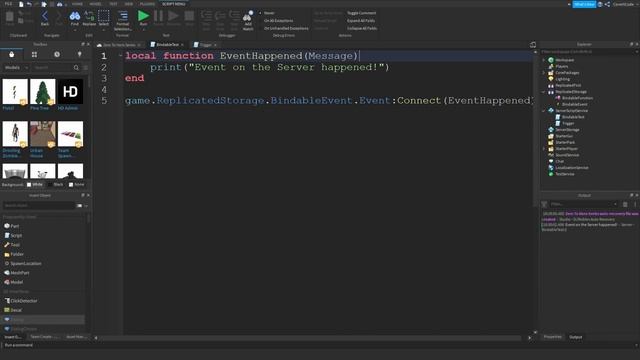The height and width of the screenshot is (360, 640).
Task: Expand the StarterPlayer node
Action: pyautogui.click(x=544, y=149)
